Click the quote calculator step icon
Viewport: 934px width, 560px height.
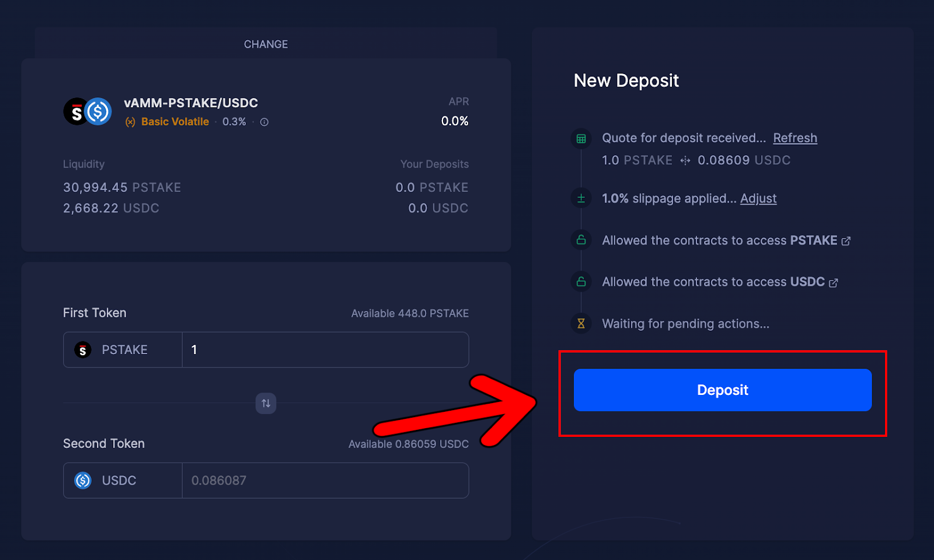(581, 139)
